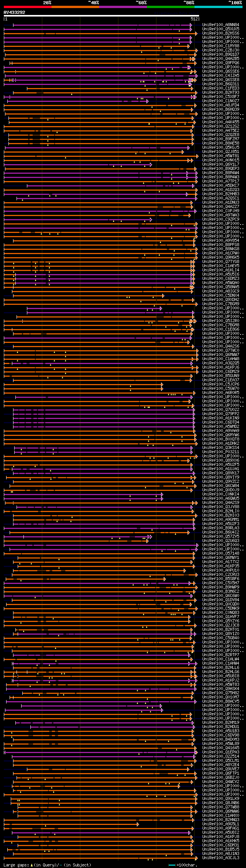Click hit label UniRef100_Q6SSE6
This screenshot has width=246, height=868.
[x=221, y=71]
